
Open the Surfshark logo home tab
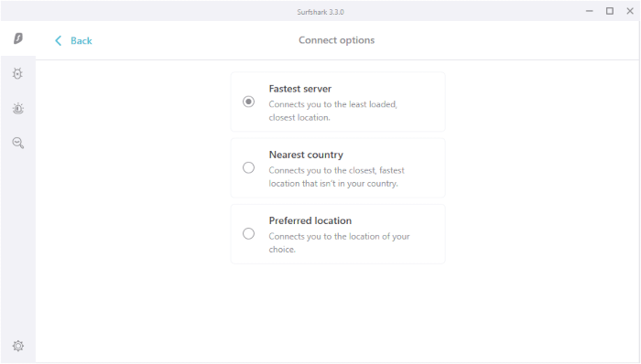tap(18, 38)
